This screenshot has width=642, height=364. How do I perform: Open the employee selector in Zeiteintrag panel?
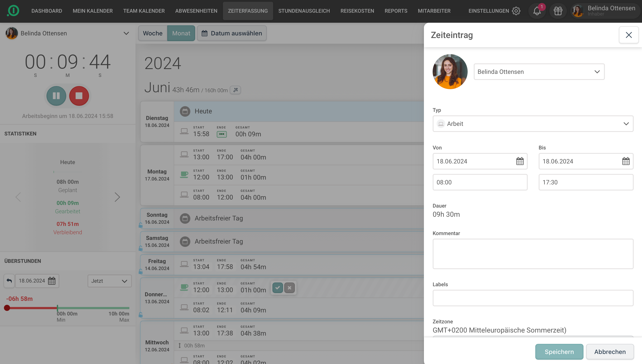(x=539, y=72)
